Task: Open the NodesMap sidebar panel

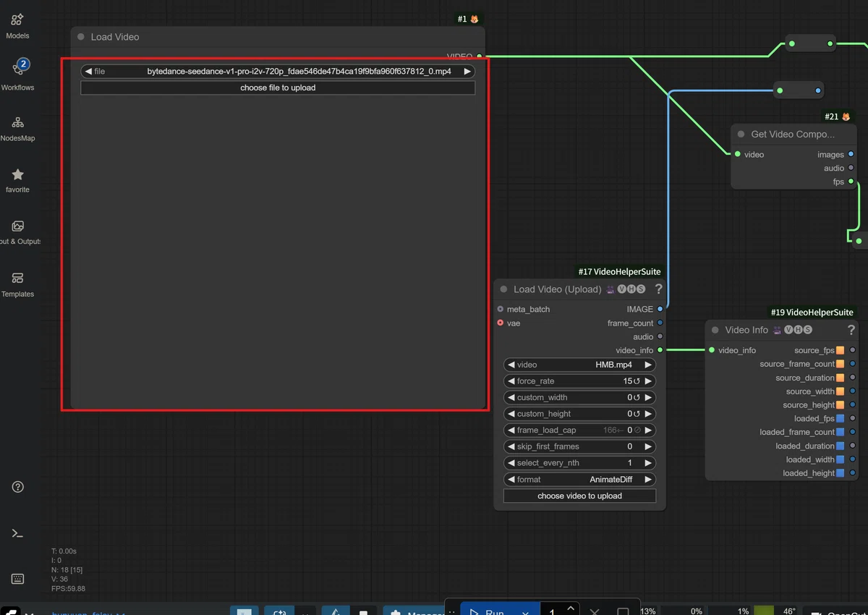Action: coord(17,128)
